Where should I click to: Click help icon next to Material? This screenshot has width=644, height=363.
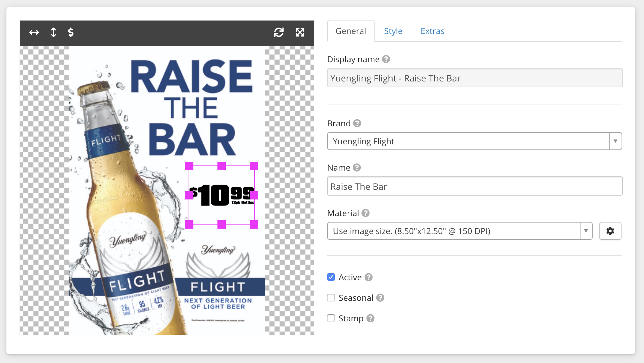(x=365, y=213)
